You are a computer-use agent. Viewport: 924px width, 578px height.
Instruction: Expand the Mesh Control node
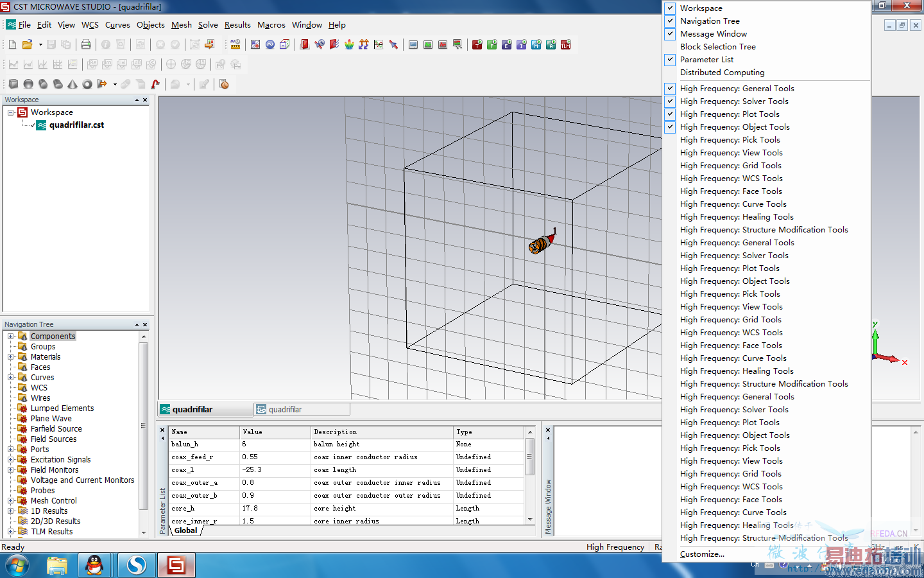10,501
